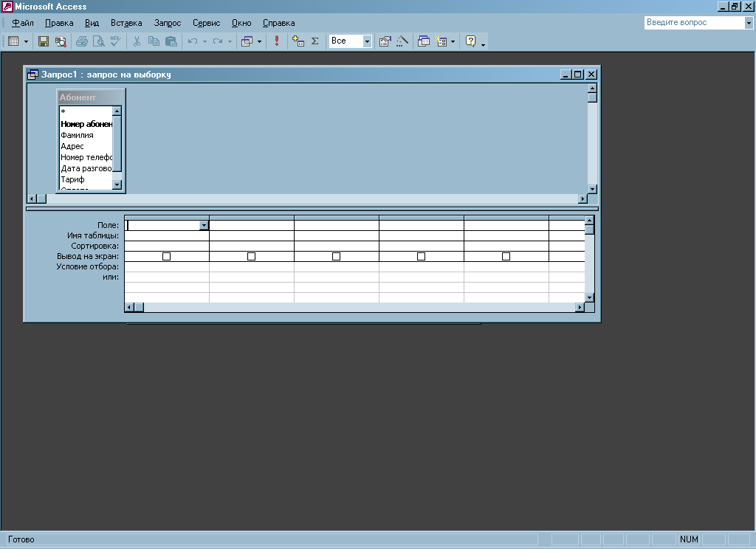This screenshot has height=549, width=756.
Task: Click the Paste clipboard icon
Action: pyautogui.click(x=171, y=41)
